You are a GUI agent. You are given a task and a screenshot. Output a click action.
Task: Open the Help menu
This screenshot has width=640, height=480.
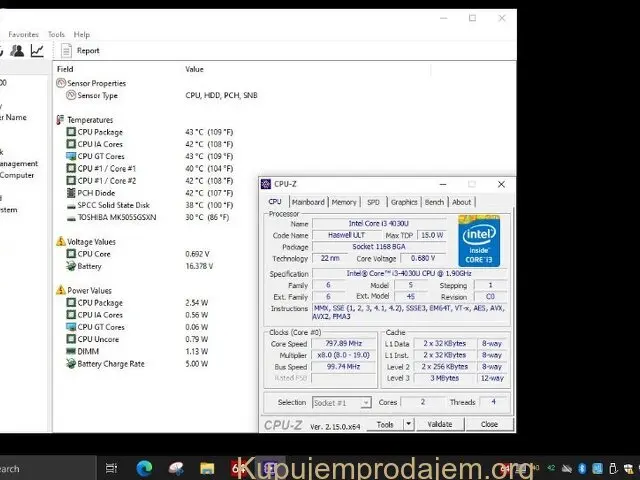coord(82,34)
